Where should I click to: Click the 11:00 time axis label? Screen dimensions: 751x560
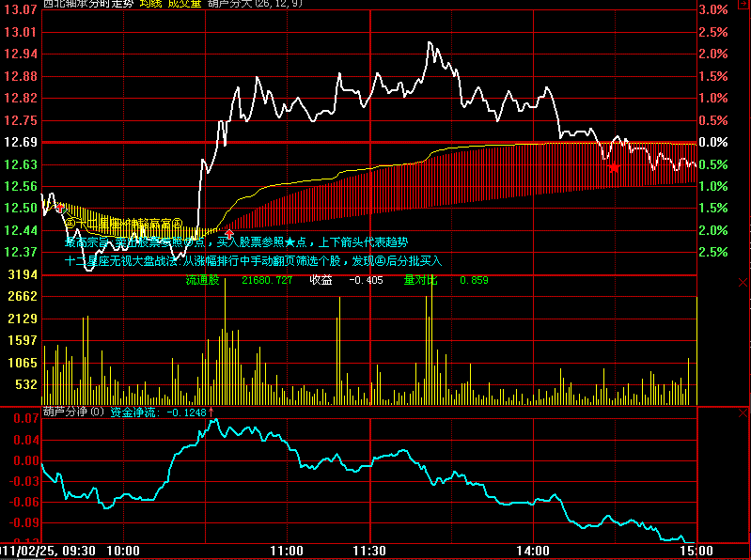287,551
